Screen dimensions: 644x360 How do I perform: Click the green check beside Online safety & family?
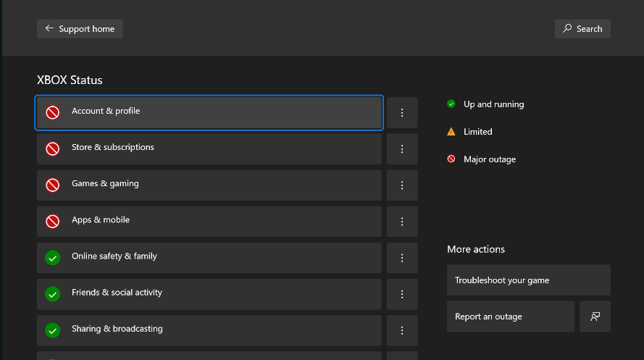tap(53, 258)
